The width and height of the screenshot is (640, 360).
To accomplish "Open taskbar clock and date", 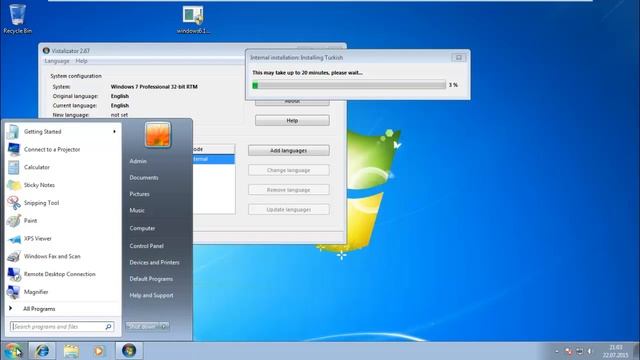I will (x=616, y=351).
